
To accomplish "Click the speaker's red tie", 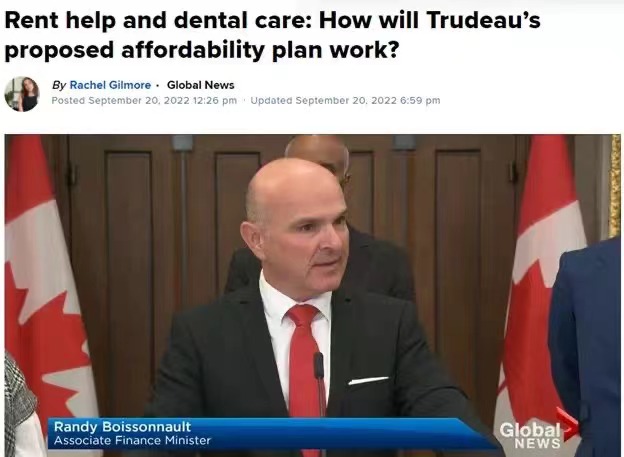I will click(x=302, y=358).
